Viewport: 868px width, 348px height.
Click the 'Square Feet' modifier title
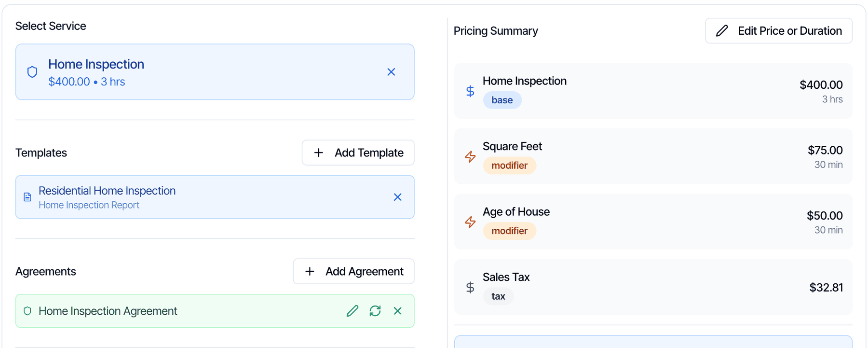512,146
